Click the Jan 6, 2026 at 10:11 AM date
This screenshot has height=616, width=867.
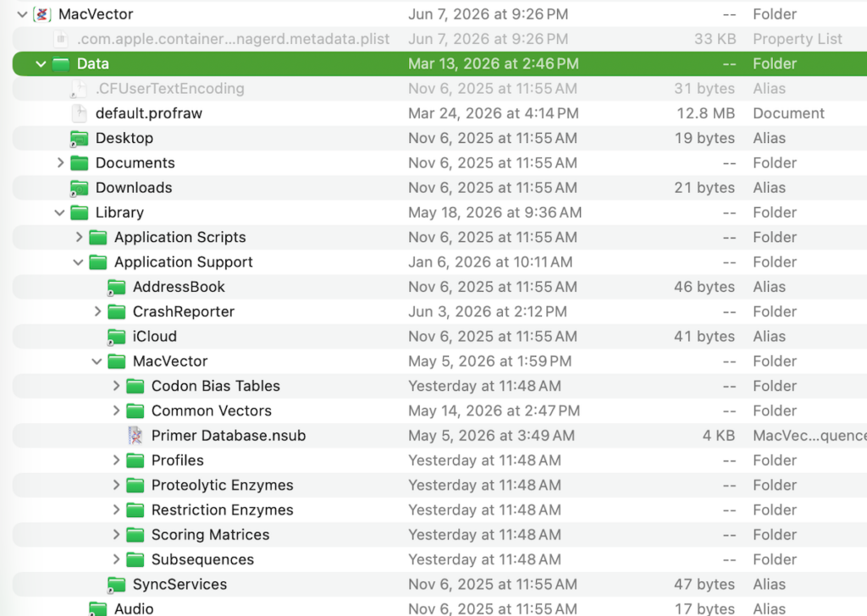click(490, 262)
